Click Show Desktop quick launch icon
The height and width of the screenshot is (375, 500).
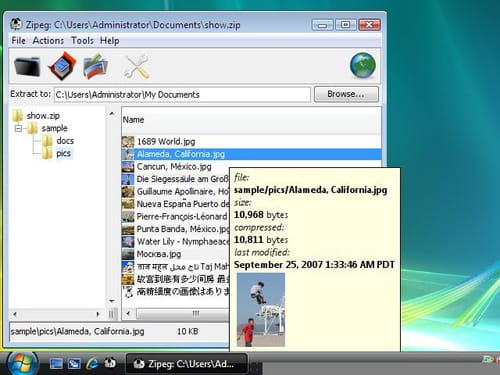tap(56, 363)
